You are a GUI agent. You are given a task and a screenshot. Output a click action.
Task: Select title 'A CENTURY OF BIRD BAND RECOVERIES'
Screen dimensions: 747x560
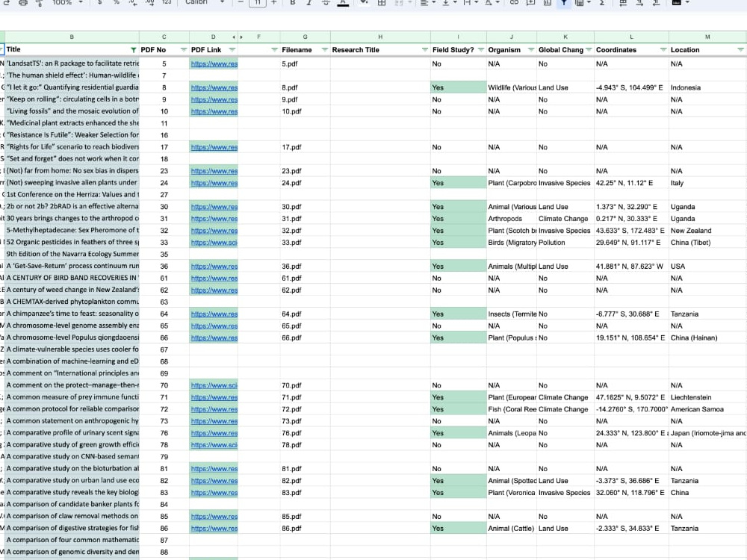[x=72, y=278]
